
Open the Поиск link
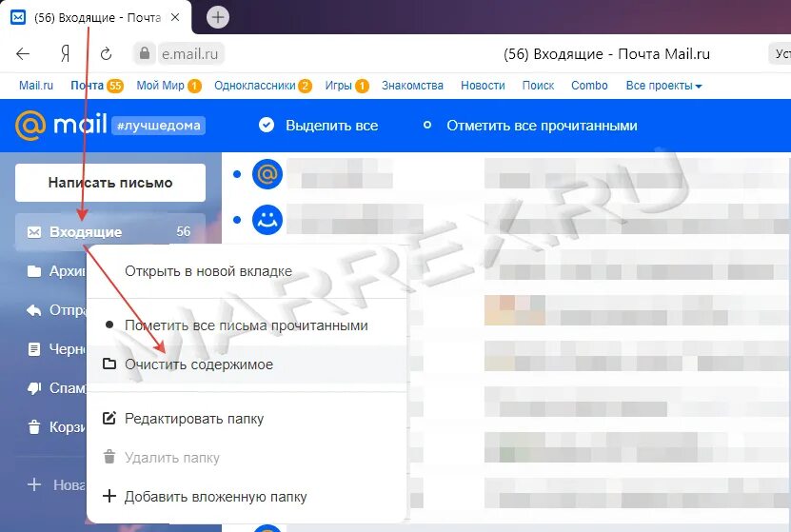[x=538, y=86]
